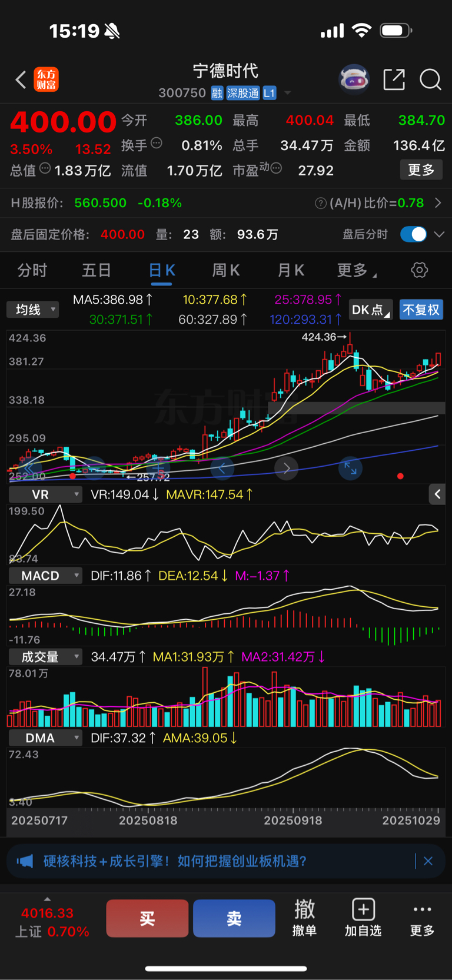Tap the info icon beside 市盈动
The image size is (452, 980).
pos(276,168)
